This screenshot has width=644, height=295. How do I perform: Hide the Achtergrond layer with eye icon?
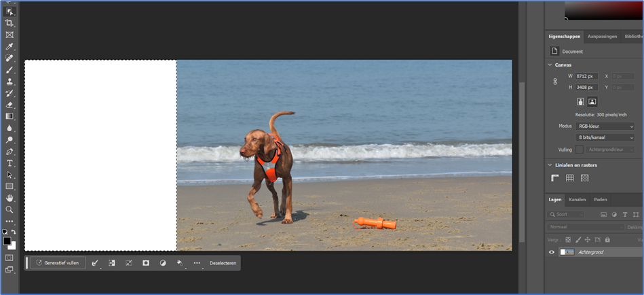552,252
